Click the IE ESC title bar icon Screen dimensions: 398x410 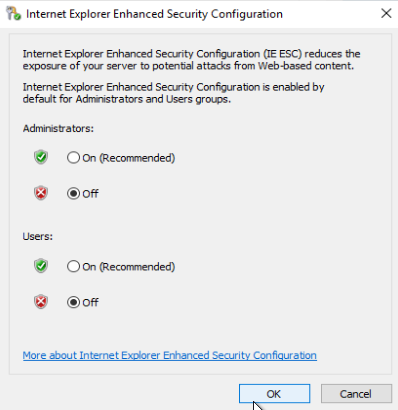[13, 14]
